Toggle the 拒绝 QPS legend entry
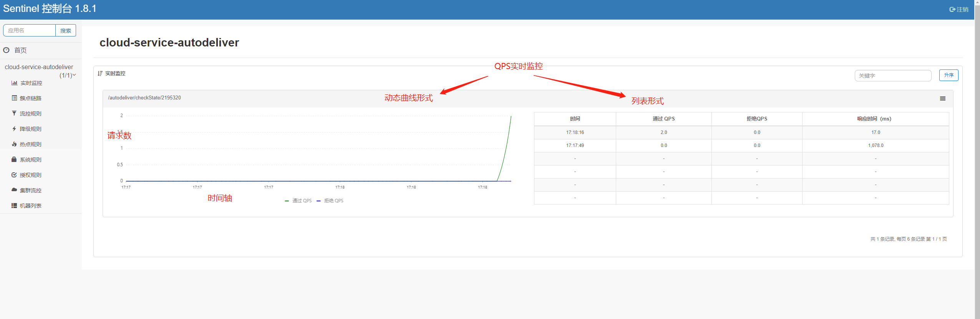Screen dimensions: 980x319 pyautogui.click(x=330, y=201)
